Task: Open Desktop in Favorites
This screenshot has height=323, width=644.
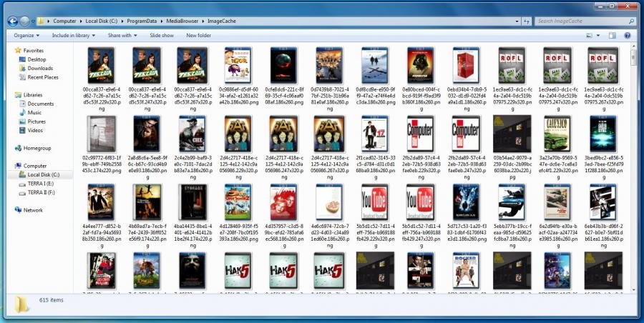Action: (36, 59)
